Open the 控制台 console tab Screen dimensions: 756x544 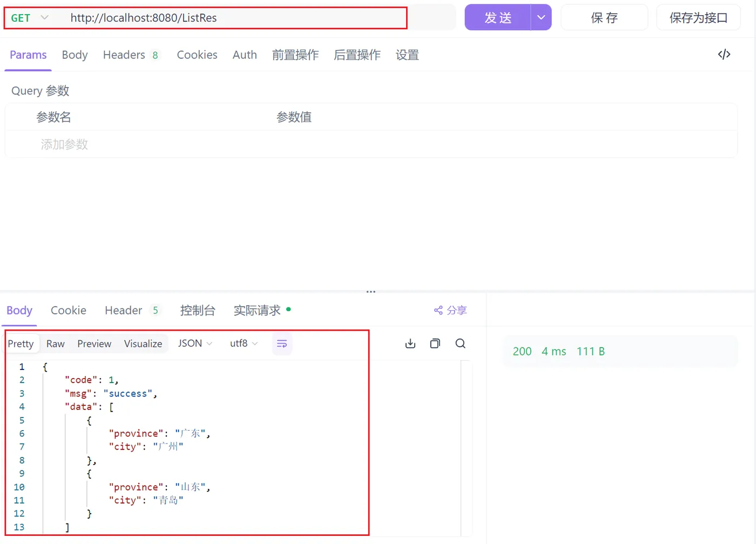[x=198, y=311]
